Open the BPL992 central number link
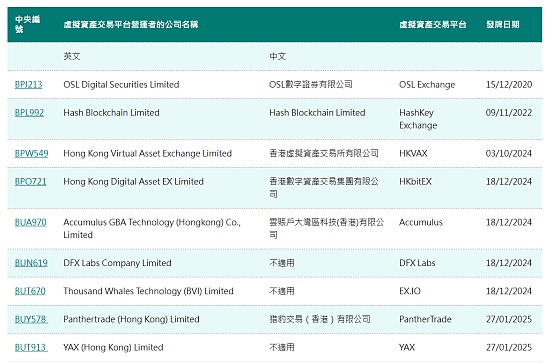Viewport: 553px width, 364px height. click(x=29, y=113)
